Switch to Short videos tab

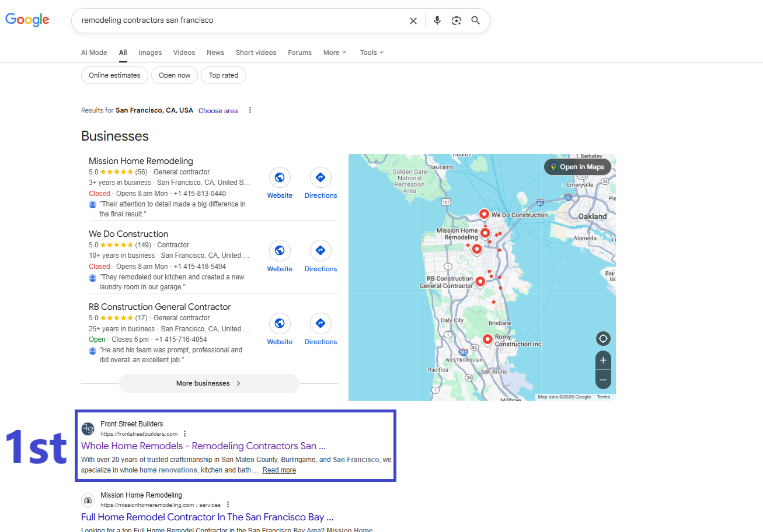pos(256,52)
